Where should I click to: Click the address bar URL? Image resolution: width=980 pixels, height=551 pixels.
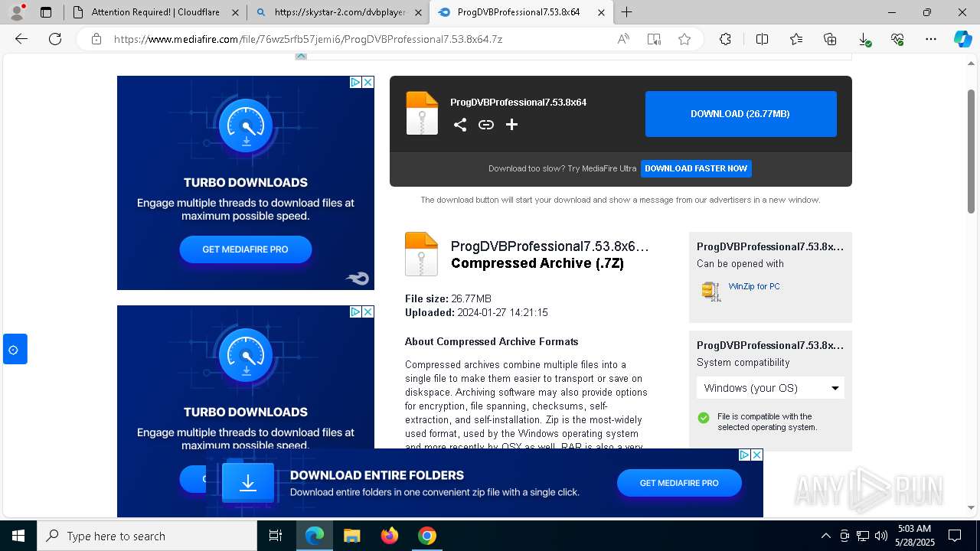click(x=308, y=39)
